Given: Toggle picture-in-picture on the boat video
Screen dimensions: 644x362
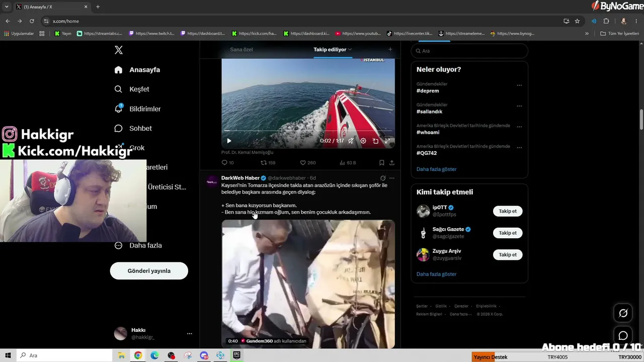Looking at the screenshot, I should 375,141.
